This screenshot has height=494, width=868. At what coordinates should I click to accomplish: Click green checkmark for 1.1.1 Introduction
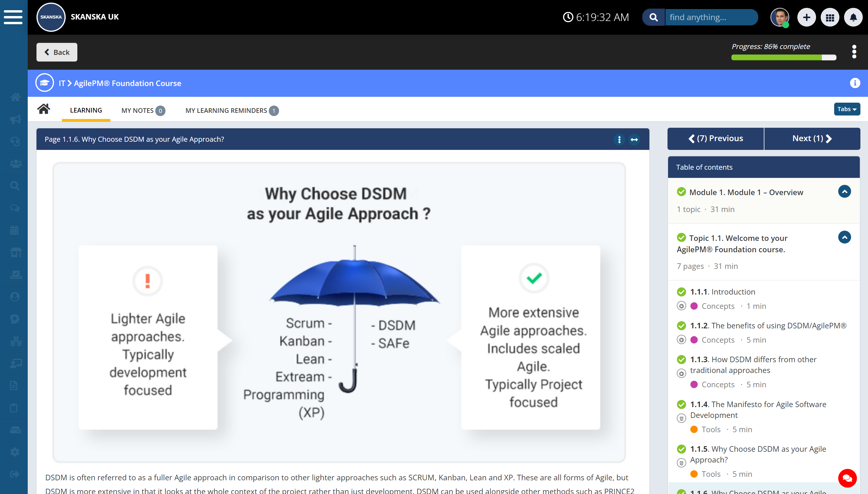(x=681, y=292)
